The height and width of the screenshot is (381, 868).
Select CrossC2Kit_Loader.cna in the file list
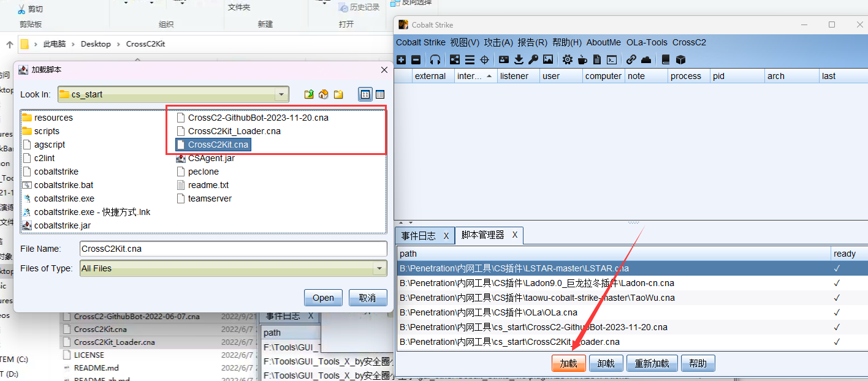[x=234, y=131]
